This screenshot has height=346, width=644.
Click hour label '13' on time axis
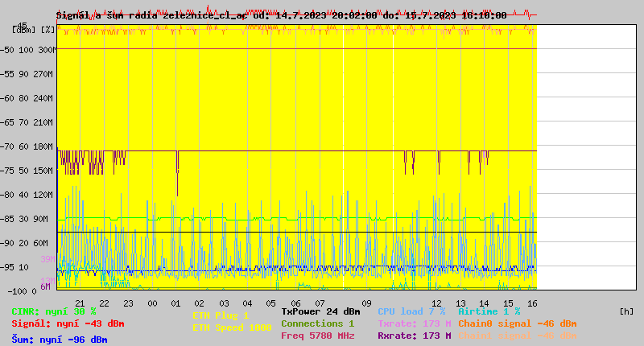(x=460, y=303)
